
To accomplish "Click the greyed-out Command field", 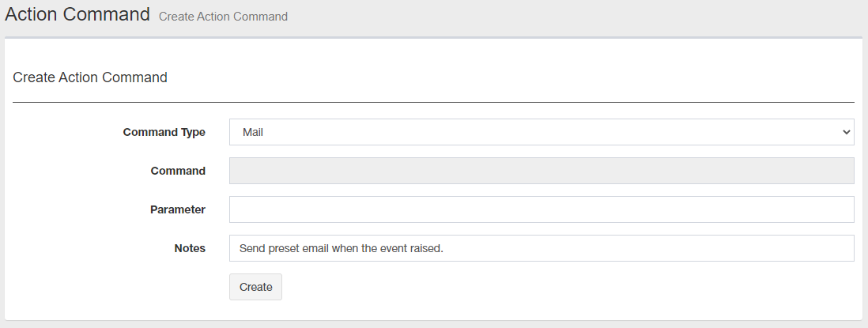I will pyautogui.click(x=541, y=171).
